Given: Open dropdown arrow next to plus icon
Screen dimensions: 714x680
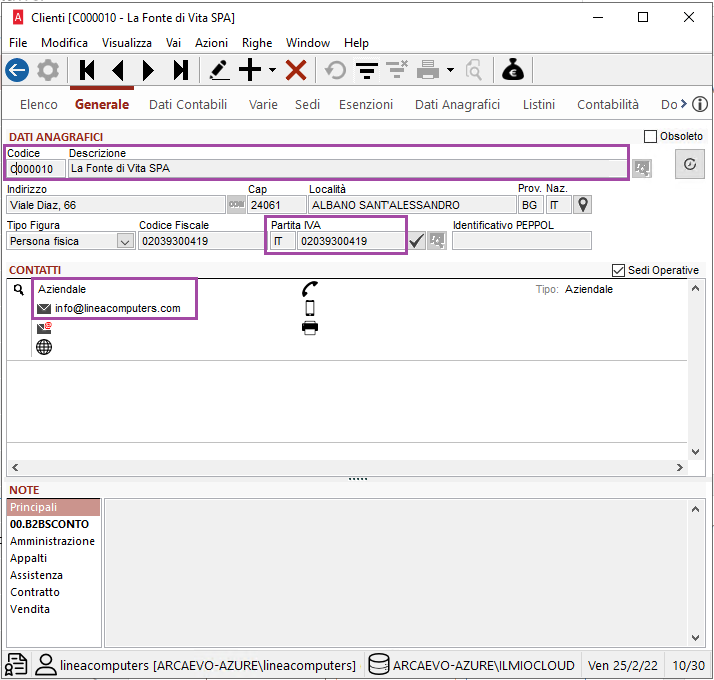Looking at the screenshot, I should point(272,70).
